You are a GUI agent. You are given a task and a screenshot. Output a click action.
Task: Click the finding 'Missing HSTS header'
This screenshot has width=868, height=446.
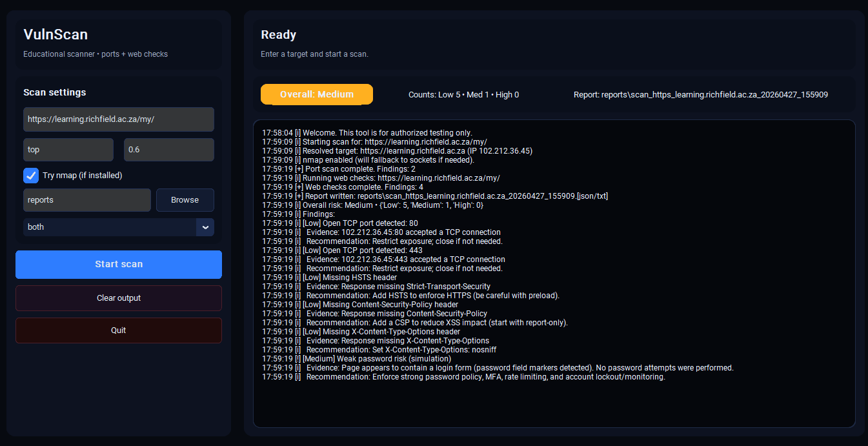tap(330, 278)
